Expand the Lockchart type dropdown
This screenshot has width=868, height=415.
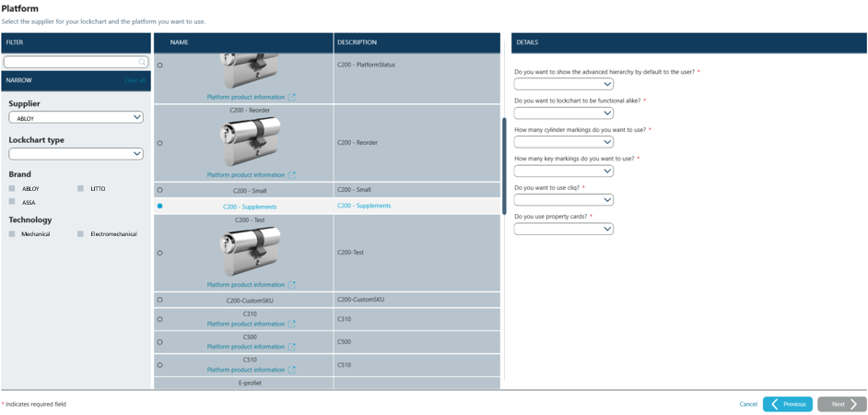(76, 154)
